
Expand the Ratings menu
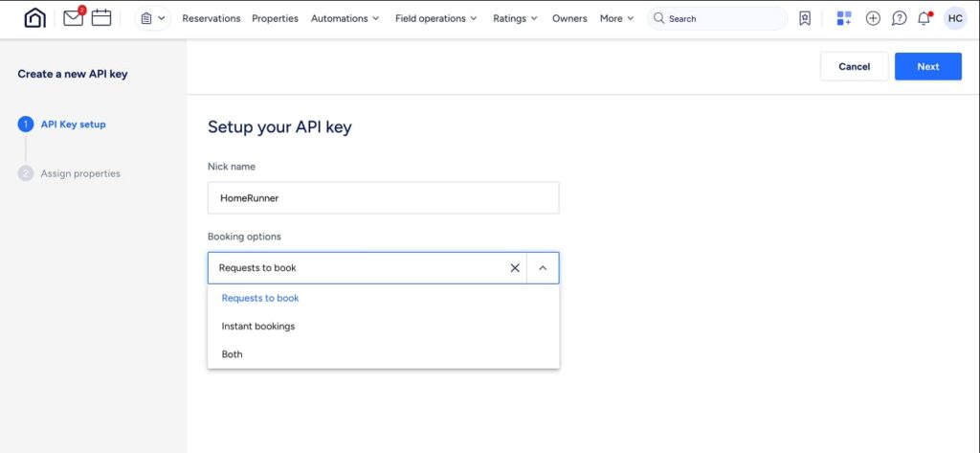515,19
